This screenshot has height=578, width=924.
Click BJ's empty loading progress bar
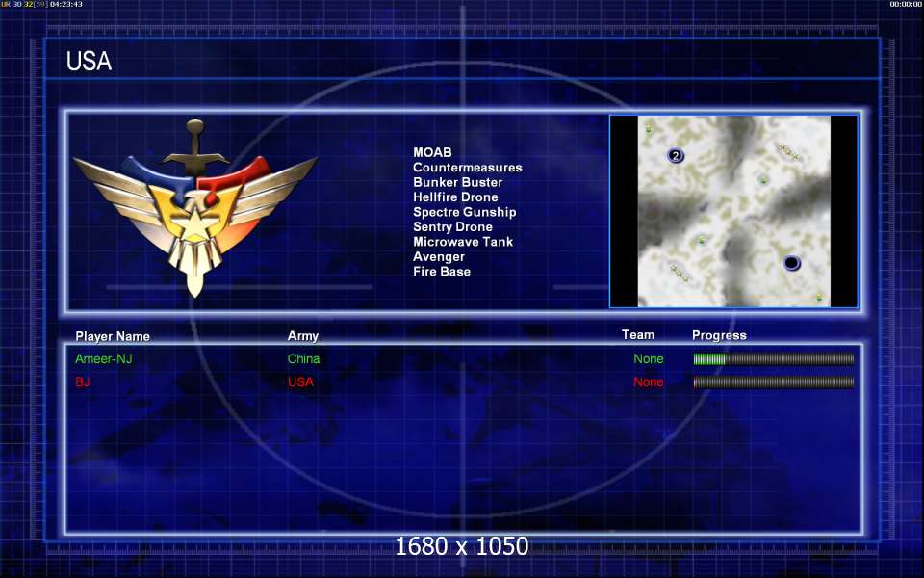[773, 382]
